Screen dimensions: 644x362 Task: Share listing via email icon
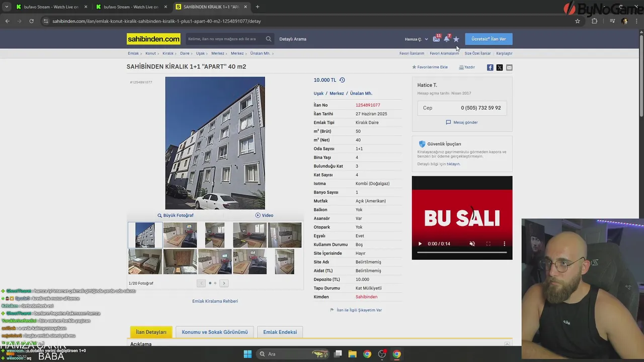click(509, 67)
